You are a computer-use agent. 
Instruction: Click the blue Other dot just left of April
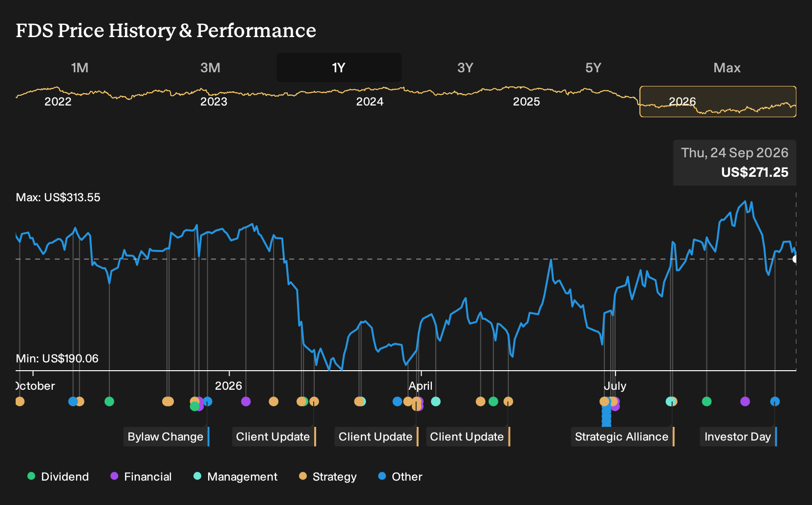point(397,401)
